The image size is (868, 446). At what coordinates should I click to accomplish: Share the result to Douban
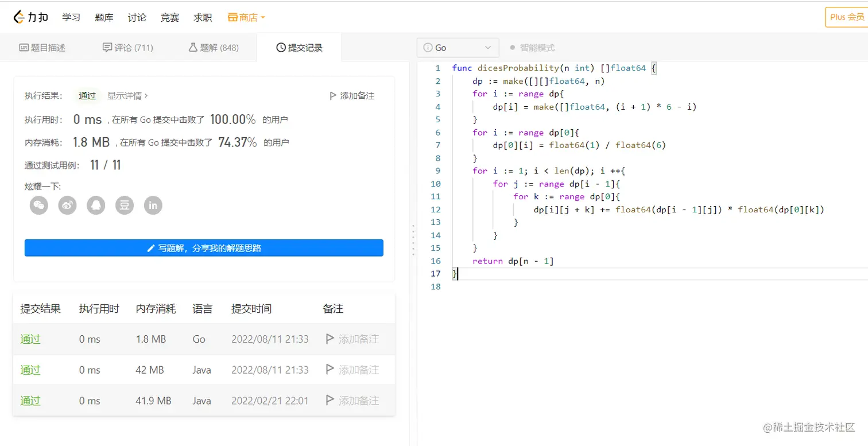(125, 205)
